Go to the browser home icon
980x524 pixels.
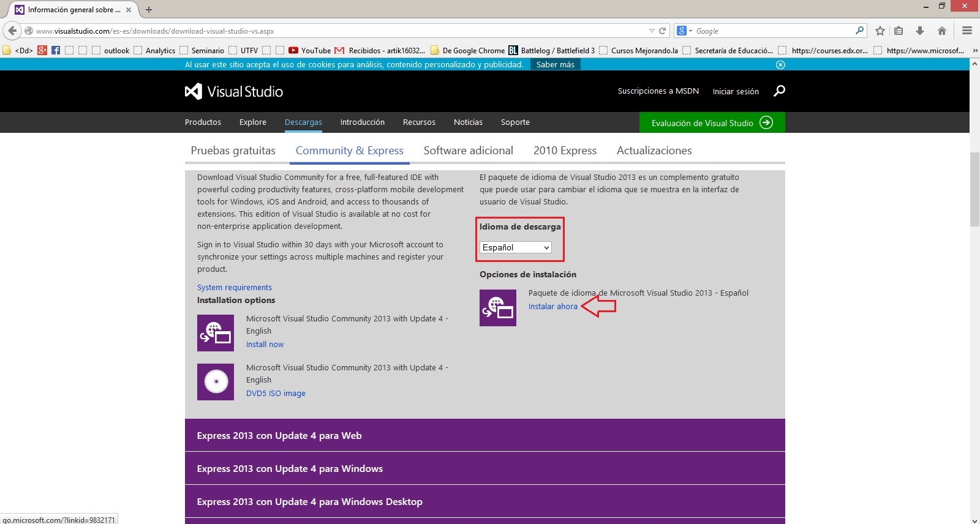942,31
